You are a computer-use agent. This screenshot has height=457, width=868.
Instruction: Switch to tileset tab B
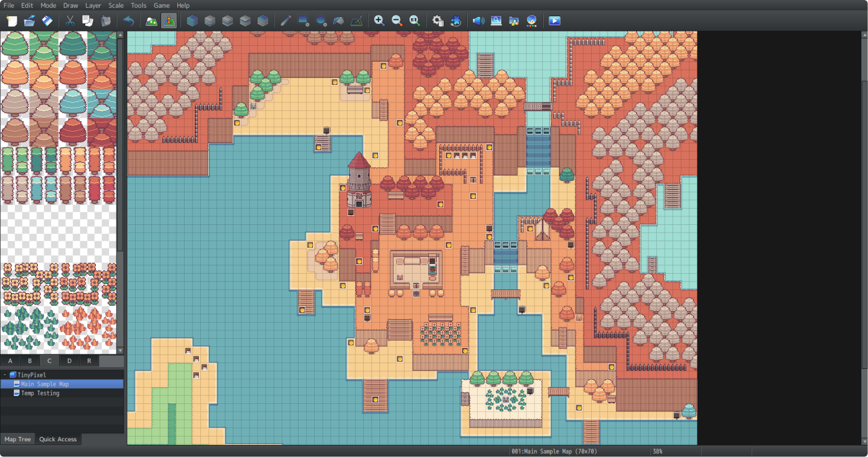30,361
